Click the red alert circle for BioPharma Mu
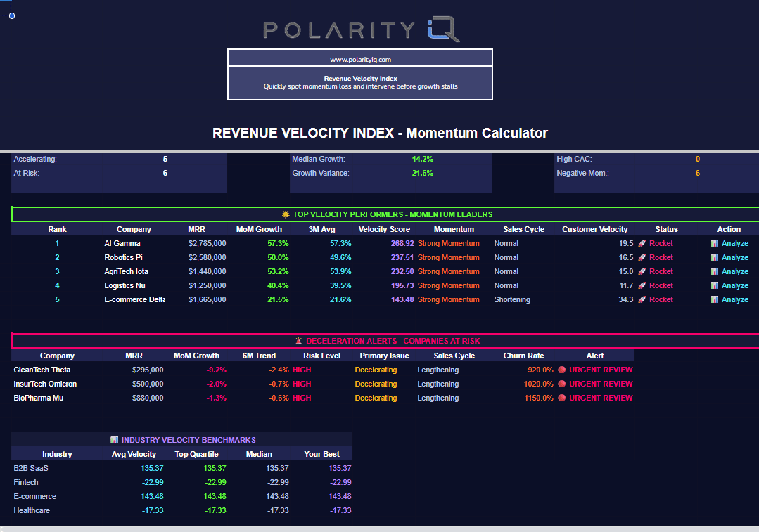 click(x=561, y=398)
